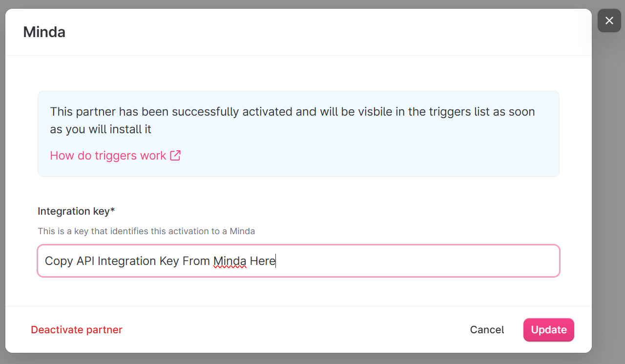Click the word 'API' inside the input
The image size is (625, 364).
(85, 261)
